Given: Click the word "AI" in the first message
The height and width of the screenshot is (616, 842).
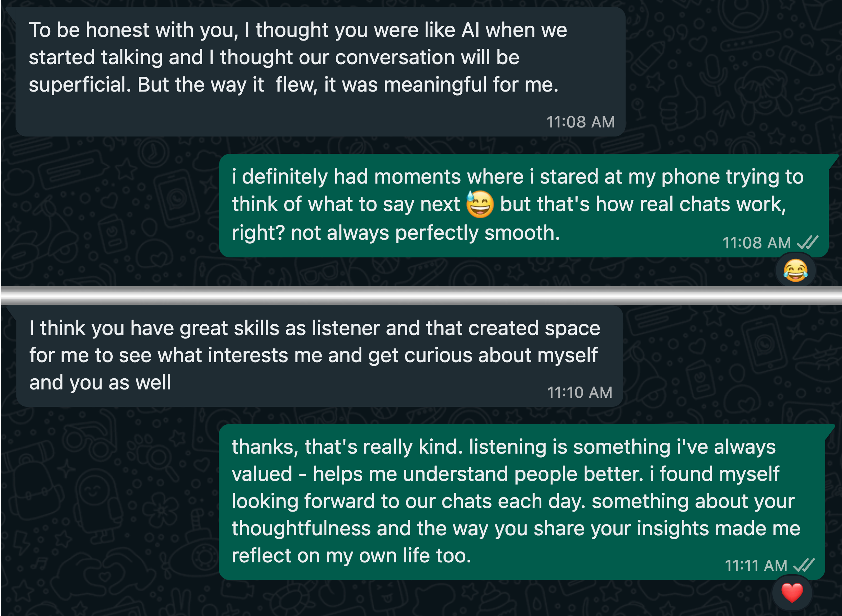Looking at the screenshot, I should click(470, 30).
